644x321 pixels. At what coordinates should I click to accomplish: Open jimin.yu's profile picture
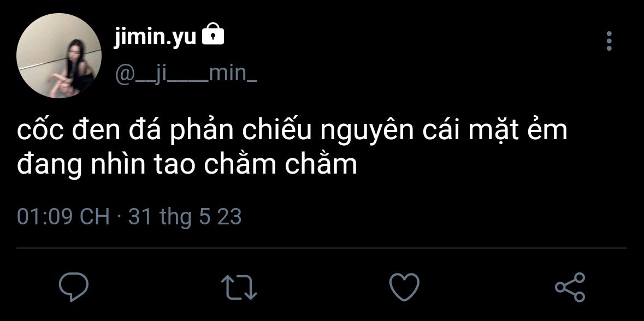tap(59, 56)
